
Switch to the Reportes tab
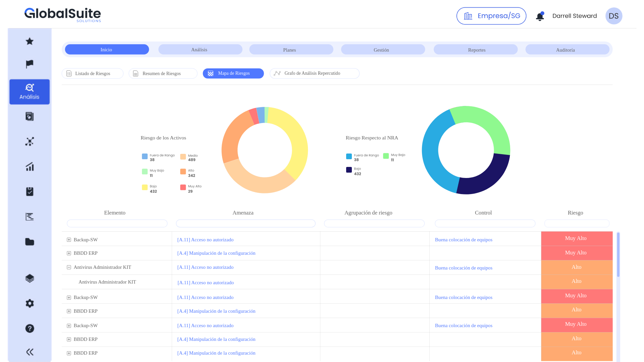click(x=476, y=50)
